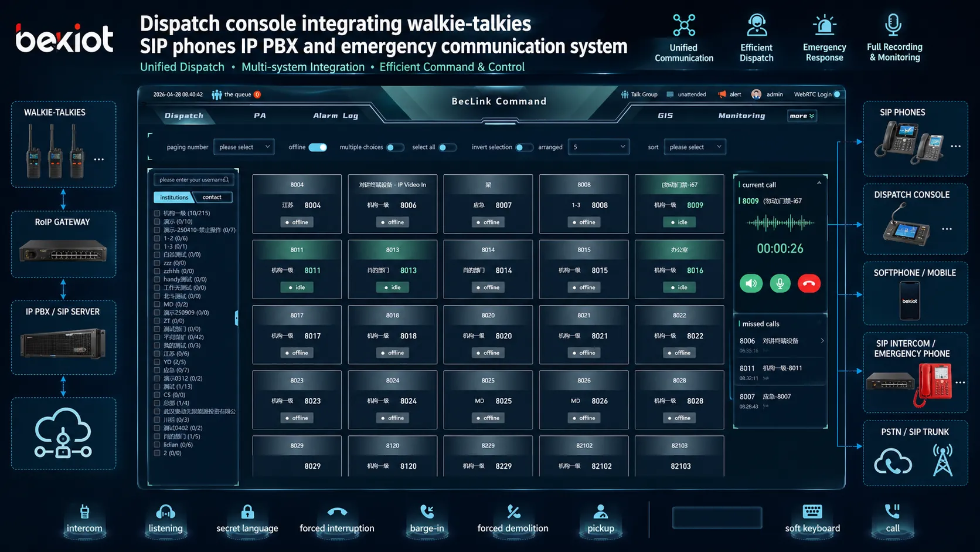Select the 82102 extension card

pos(584,456)
